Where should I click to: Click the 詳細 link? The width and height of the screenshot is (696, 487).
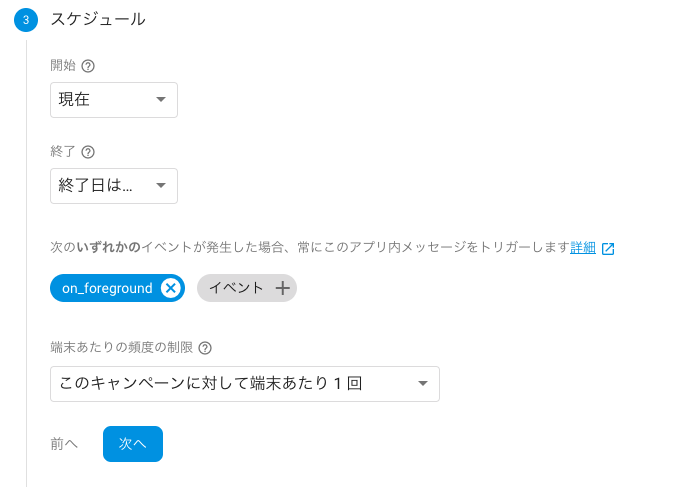[x=583, y=247]
